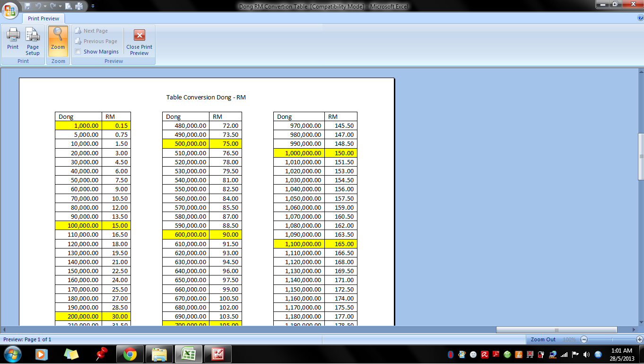
Task: Select Close Print Preview
Action: (139, 41)
